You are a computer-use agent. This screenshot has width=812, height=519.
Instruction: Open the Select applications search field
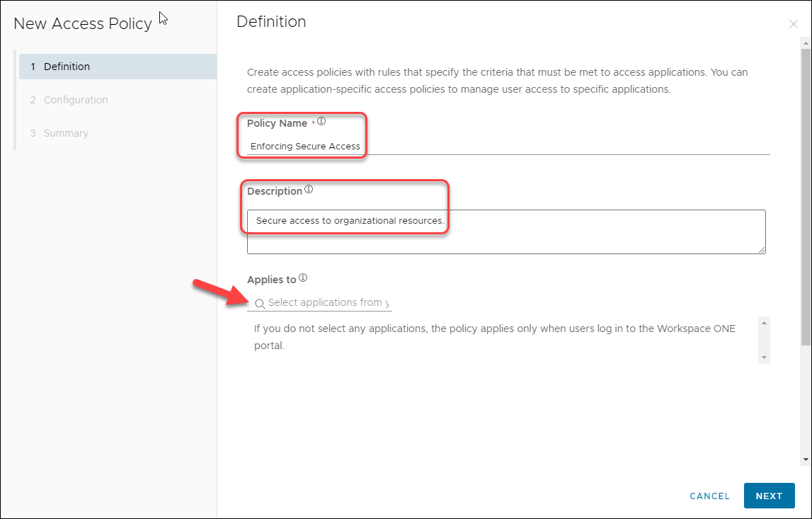click(327, 303)
